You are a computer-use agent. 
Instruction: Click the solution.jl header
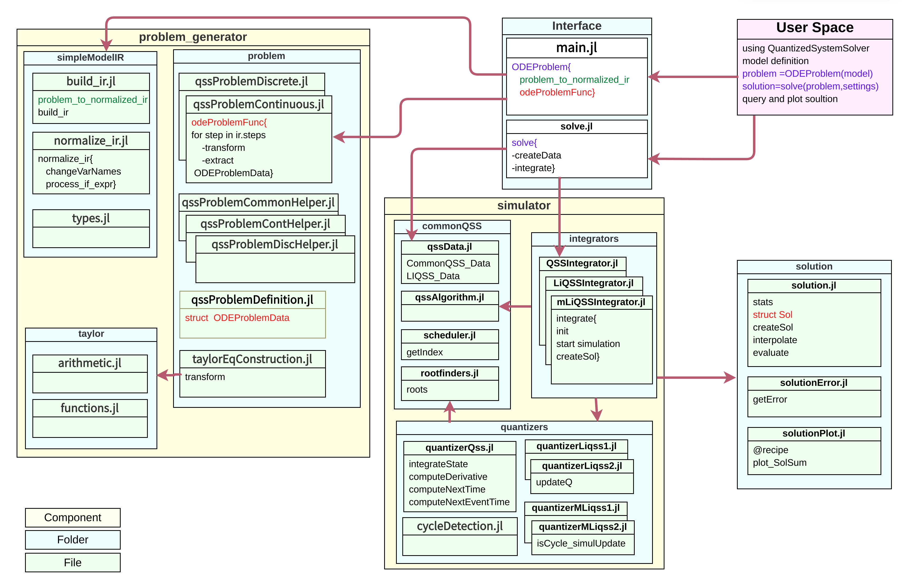click(x=814, y=286)
